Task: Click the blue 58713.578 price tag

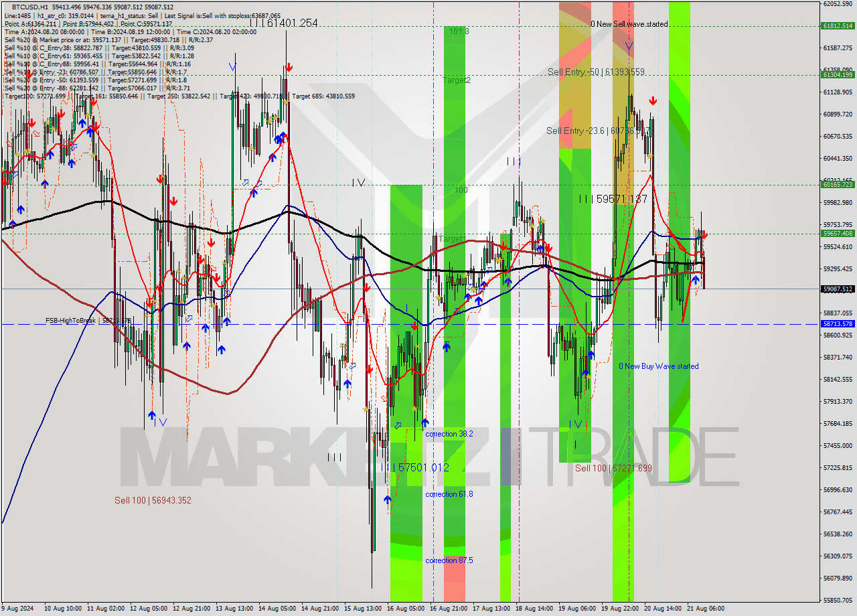Action: coord(837,323)
